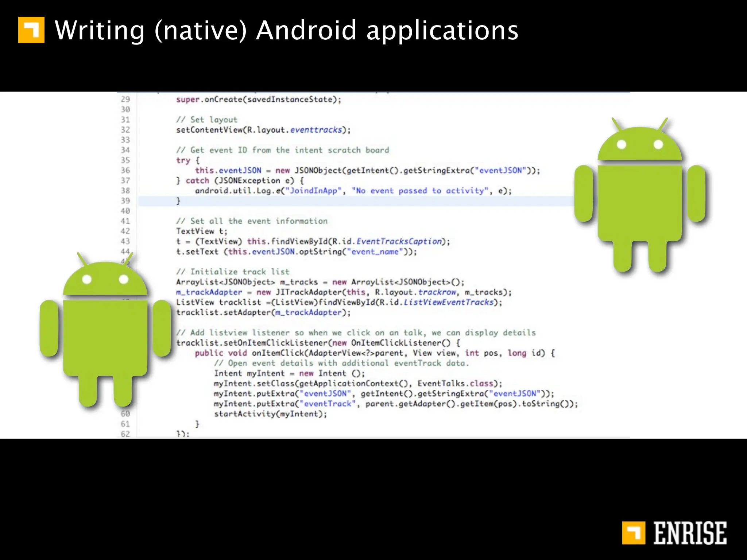Screen dimensions: 747x560
Task: Click line number 41 in the gutter
Action: (125, 221)
